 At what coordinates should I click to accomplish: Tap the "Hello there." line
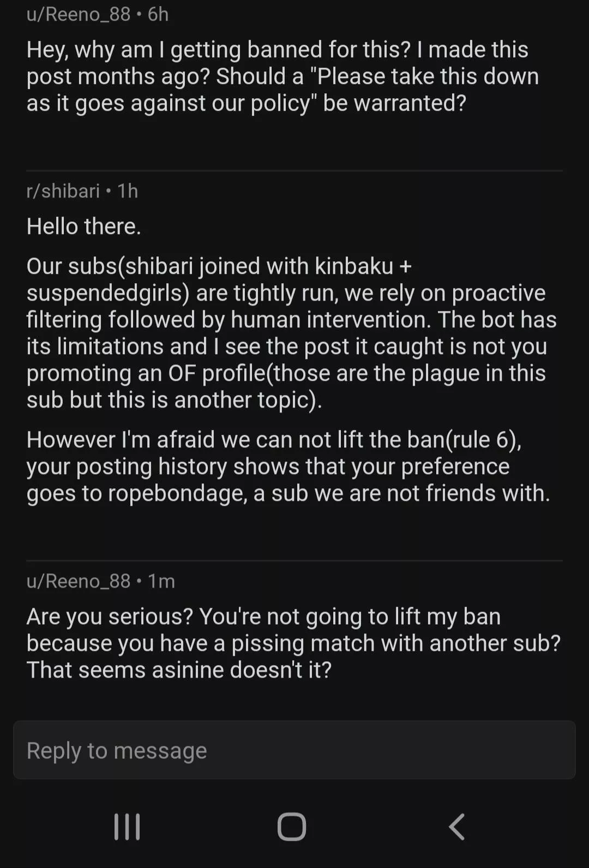click(x=84, y=226)
